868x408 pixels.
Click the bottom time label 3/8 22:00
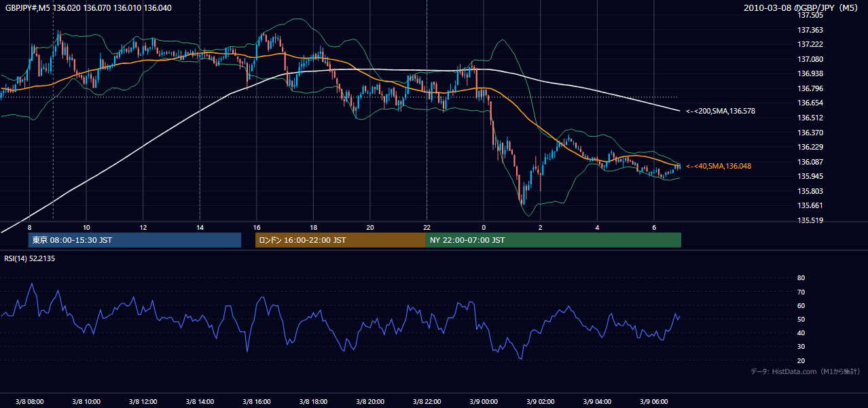pos(427,402)
